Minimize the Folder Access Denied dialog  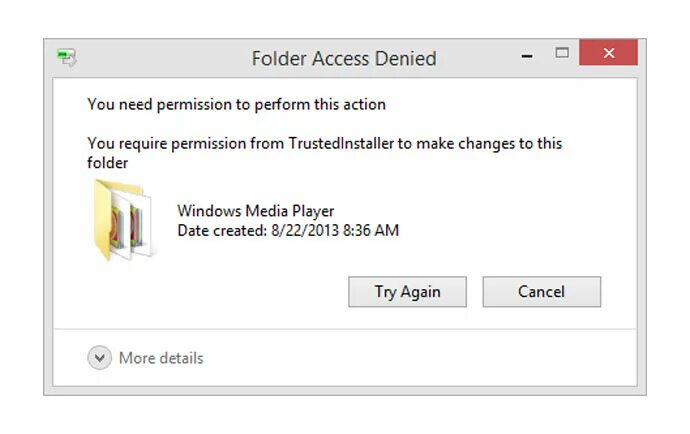[x=527, y=57]
